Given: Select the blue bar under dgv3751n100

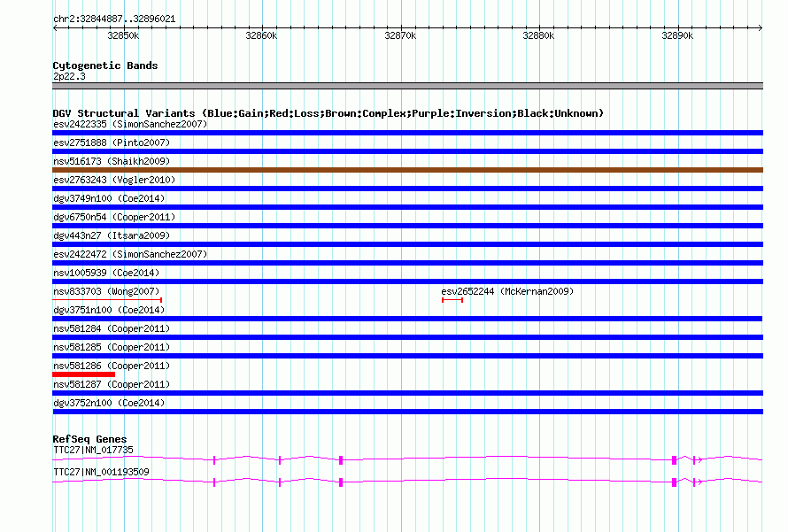Looking at the screenshot, I should [407, 319].
